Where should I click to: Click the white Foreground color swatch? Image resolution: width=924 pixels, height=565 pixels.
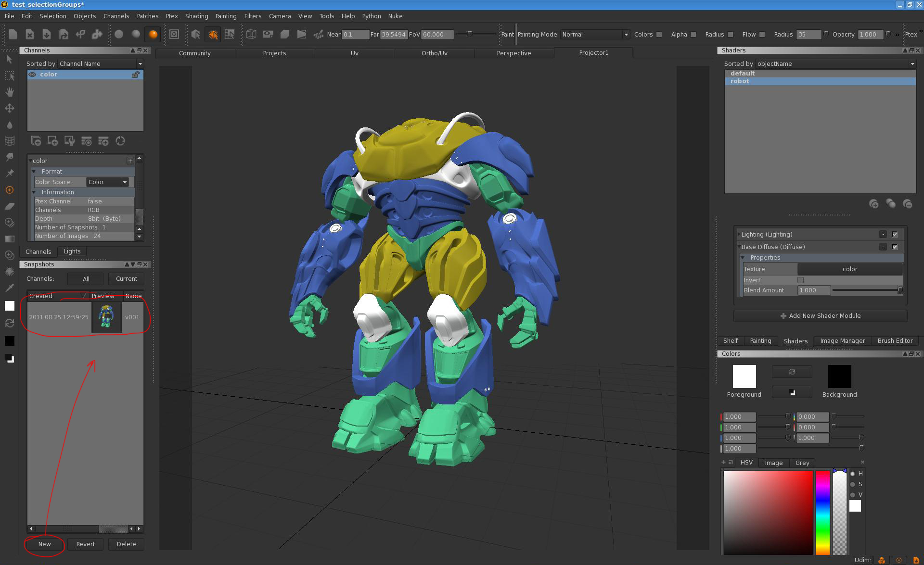(x=744, y=376)
